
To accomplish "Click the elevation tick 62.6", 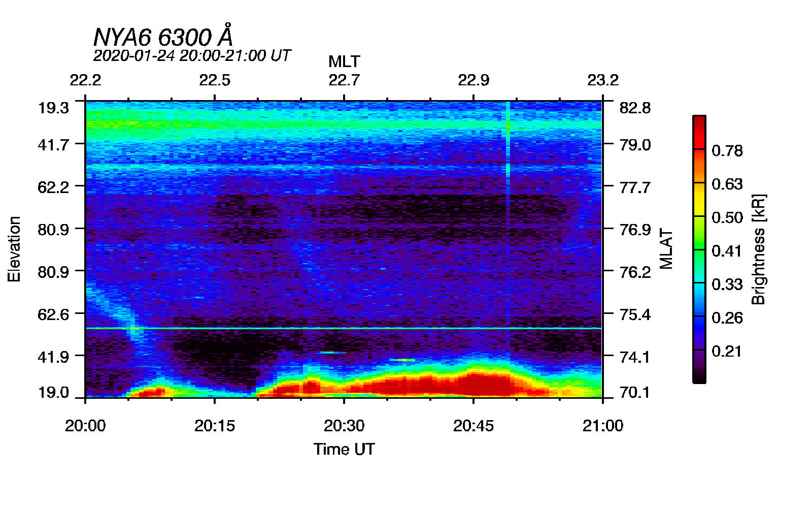I will coord(53,314).
